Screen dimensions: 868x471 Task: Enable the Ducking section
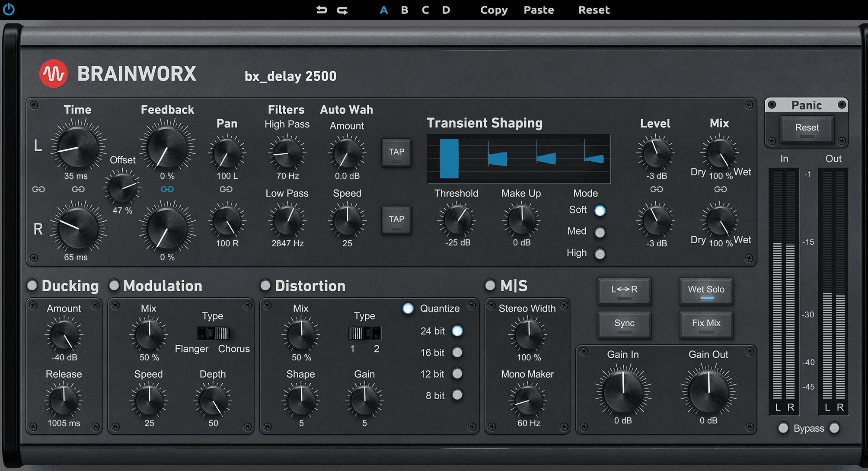[32, 285]
